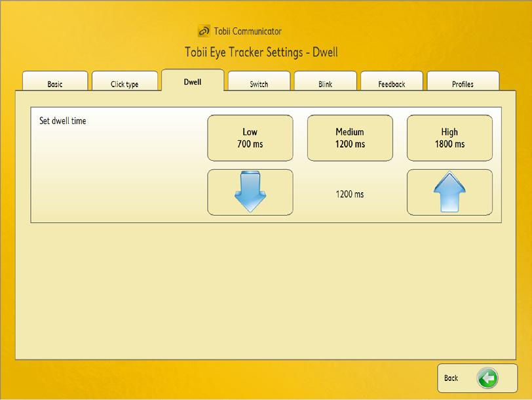Select the High 1800 ms preset
Screen dimensions: 532x400
pos(449,138)
